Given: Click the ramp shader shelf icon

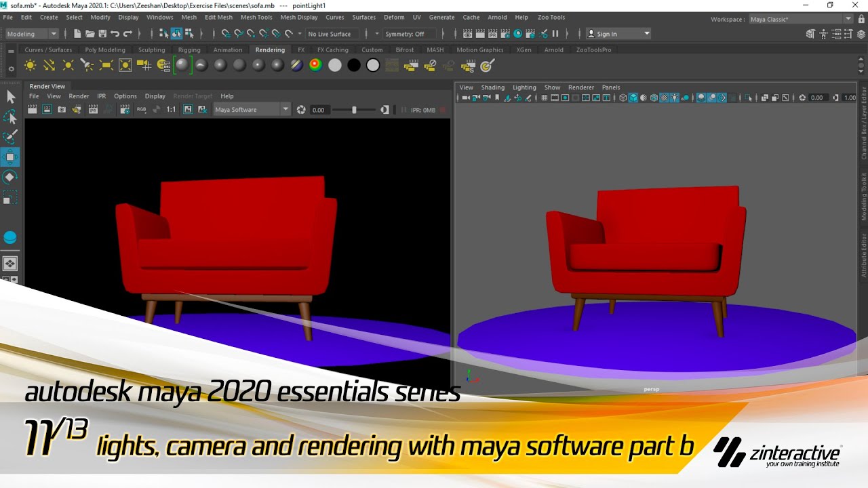Looking at the screenshot, I should pyautogui.click(x=315, y=65).
